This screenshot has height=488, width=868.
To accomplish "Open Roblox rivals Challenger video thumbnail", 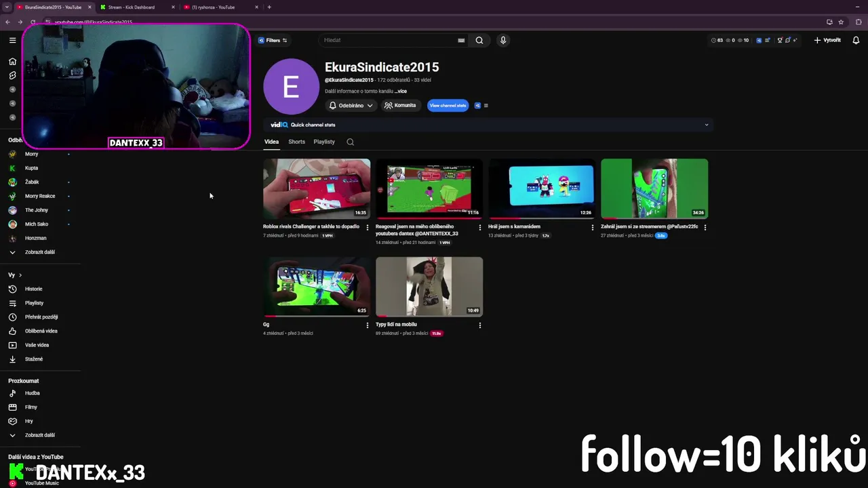I will click(x=317, y=188).
